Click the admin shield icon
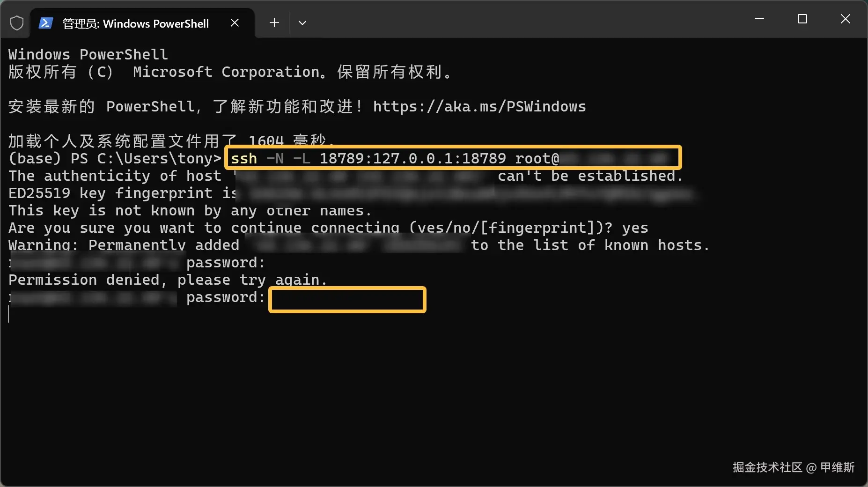 [x=17, y=23]
